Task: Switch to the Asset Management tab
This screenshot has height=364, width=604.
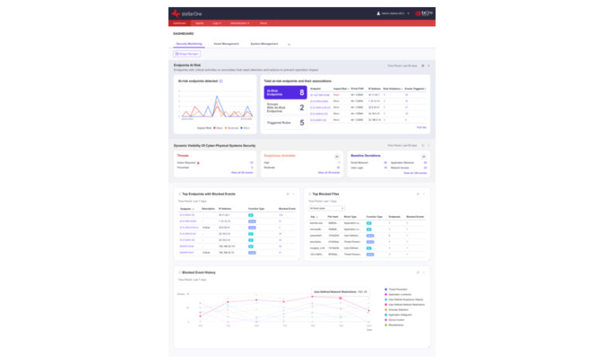Action: 226,44
